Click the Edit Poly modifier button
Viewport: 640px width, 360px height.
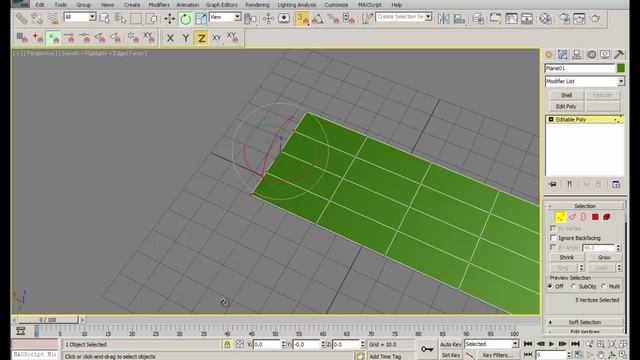[566, 107]
